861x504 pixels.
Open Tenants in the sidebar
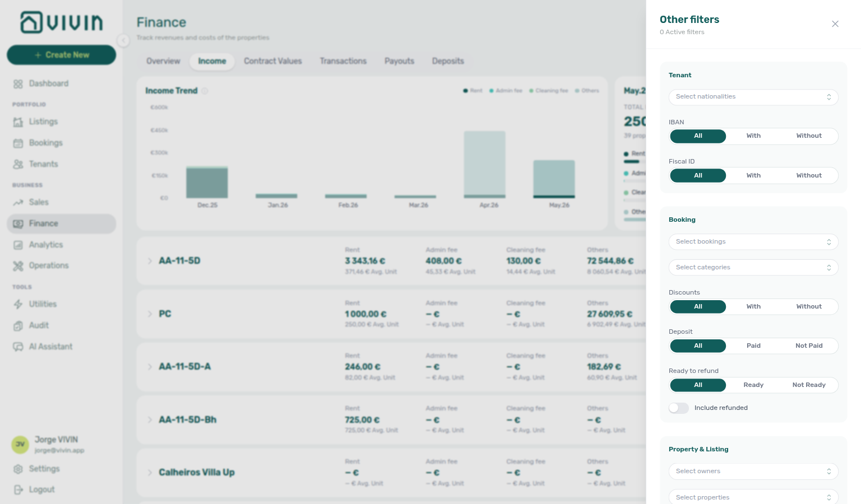[62, 164]
